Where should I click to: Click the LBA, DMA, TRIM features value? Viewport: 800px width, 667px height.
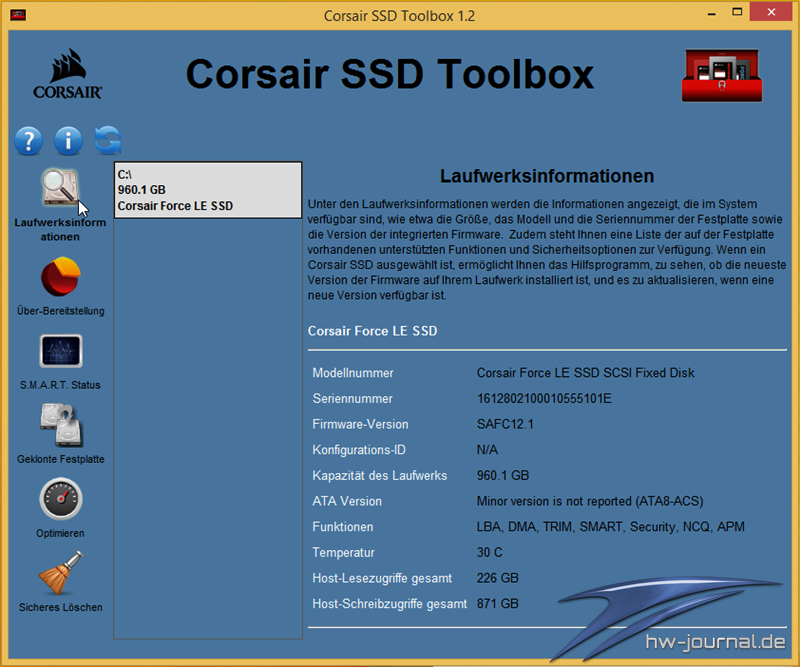coord(611,527)
